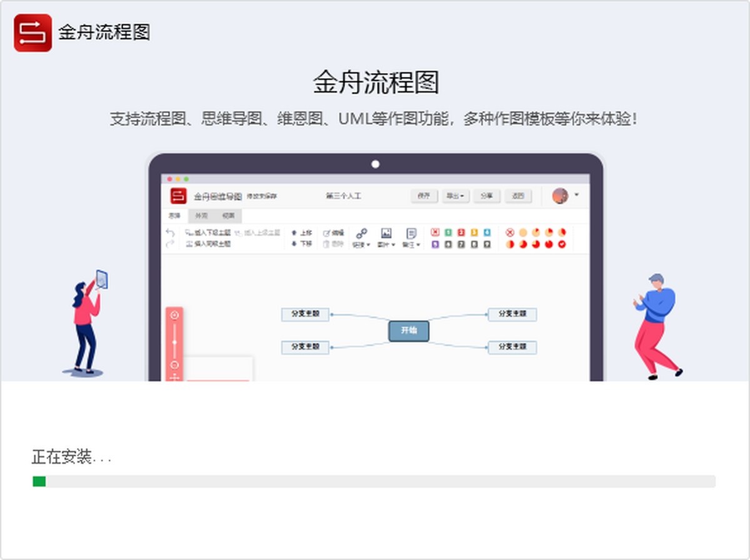Click the user avatar picture
This screenshot has height=560, width=750.
(x=560, y=196)
